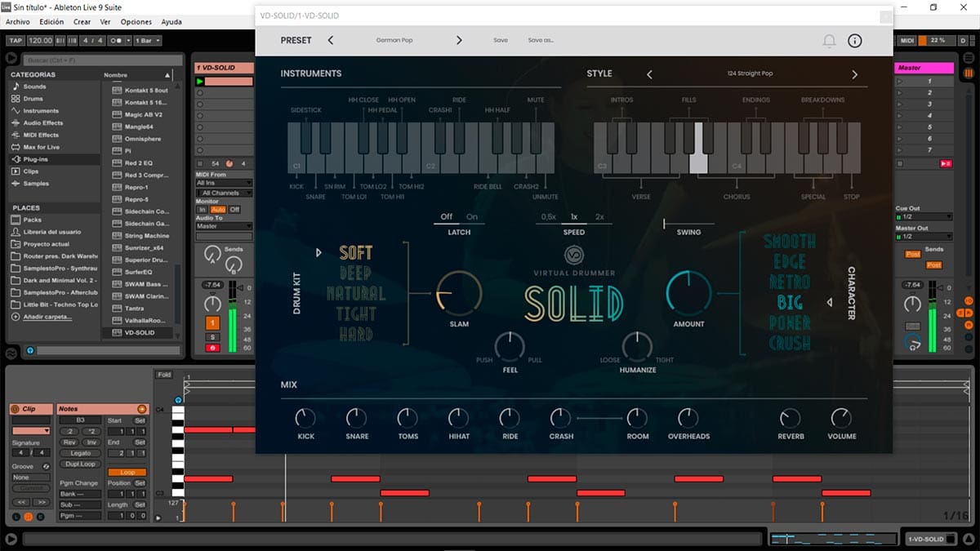
Task: Open the info icon in the SOLID plugin
Action: 855,40
